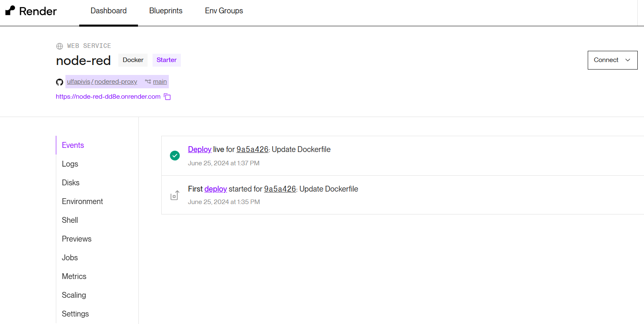
Task: Expand the main branch selector
Action: point(160,82)
